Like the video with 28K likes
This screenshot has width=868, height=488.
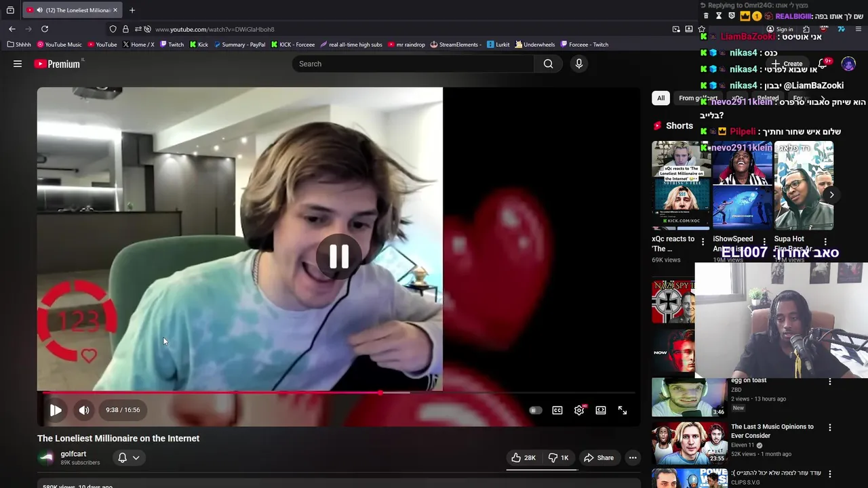(524, 457)
